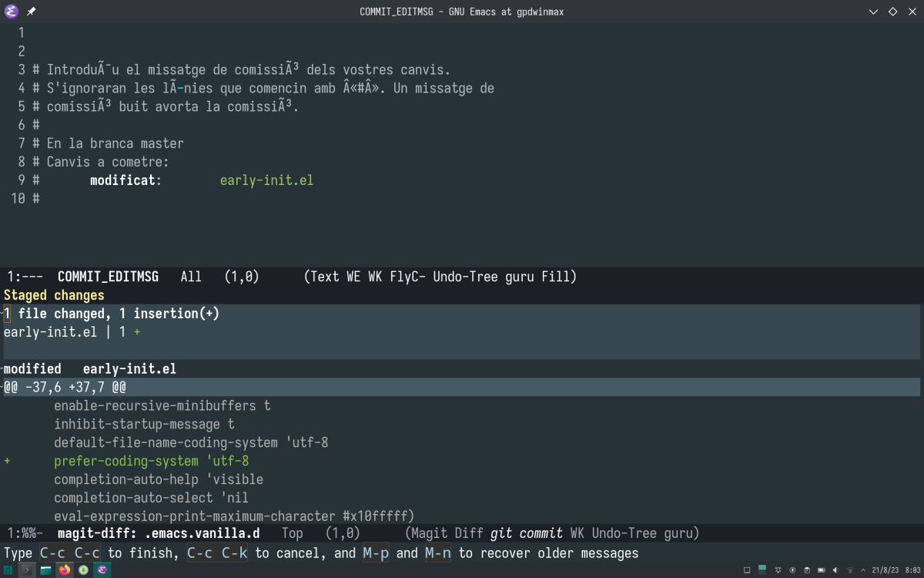Screen dimensions: 924x578
Task: Expand hidden system tray icons arrow
Action: point(864,570)
